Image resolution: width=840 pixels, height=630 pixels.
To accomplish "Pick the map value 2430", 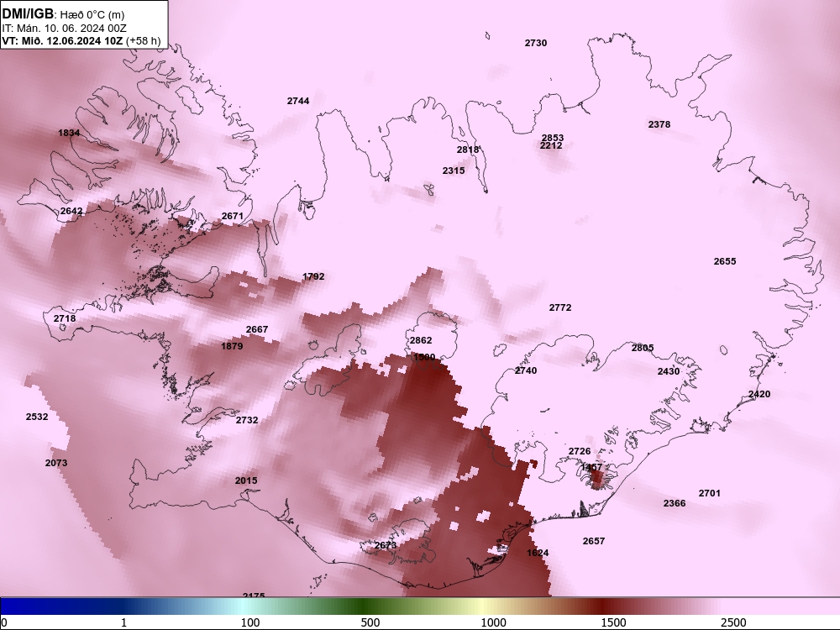I will 669,371.
